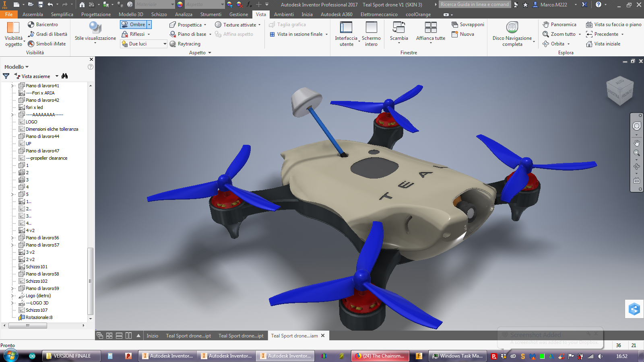Click the model browser horizontal scrollbar thumb
The width and height of the screenshot is (644, 362).
(28, 325)
